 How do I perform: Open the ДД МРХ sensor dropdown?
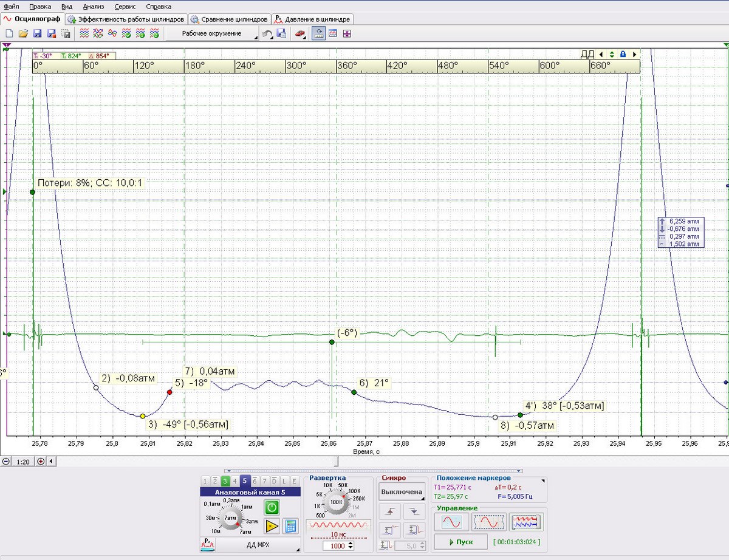click(x=258, y=545)
